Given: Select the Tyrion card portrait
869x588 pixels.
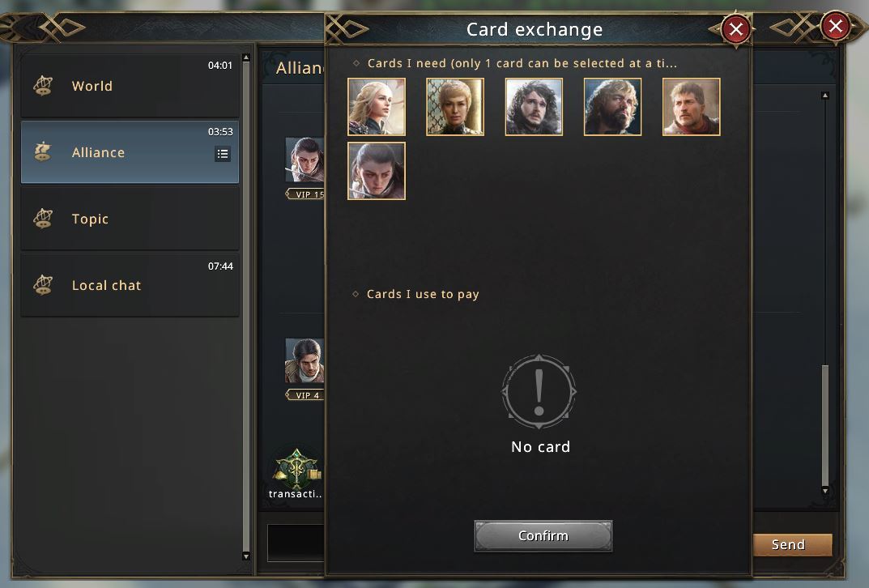Looking at the screenshot, I should coord(612,106).
